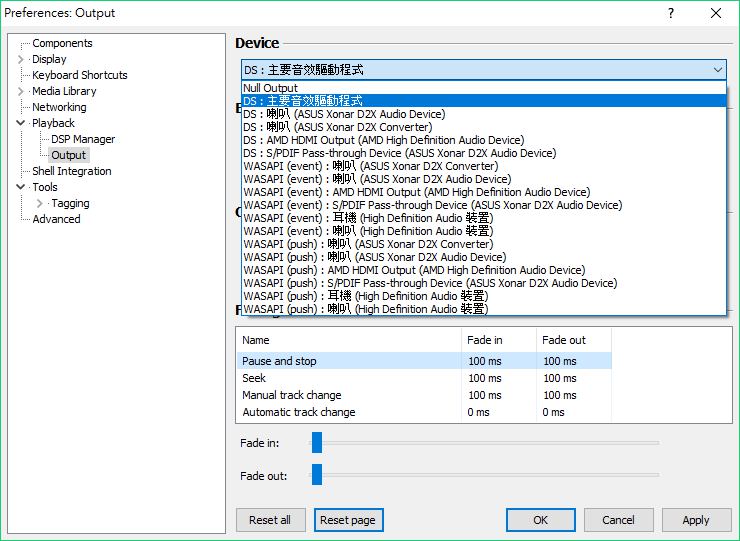Pick WASAPI (event) : 喇叭 (High Definition Audio 裝置)
Viewport: 740px width, 541px height.
(x=484, y=231)
